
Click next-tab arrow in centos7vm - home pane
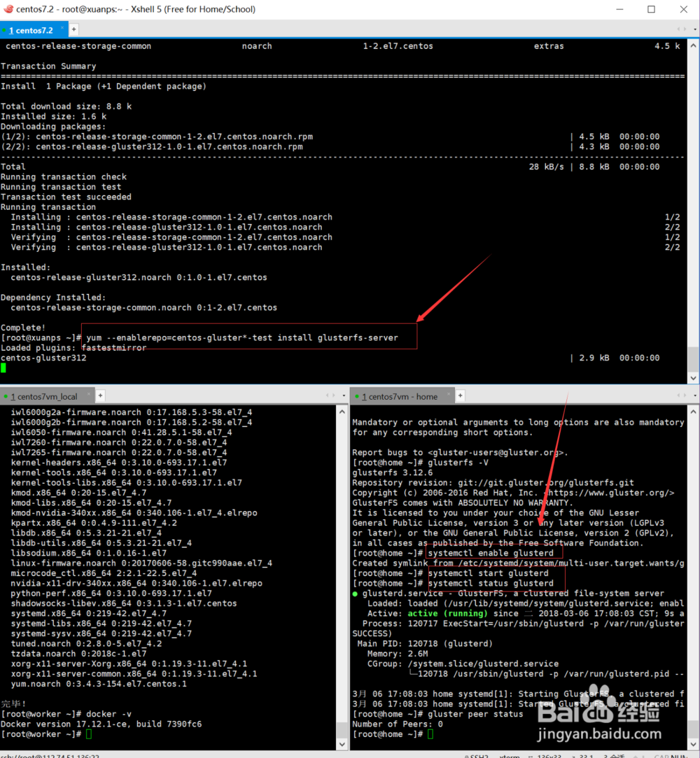point(685,395)
